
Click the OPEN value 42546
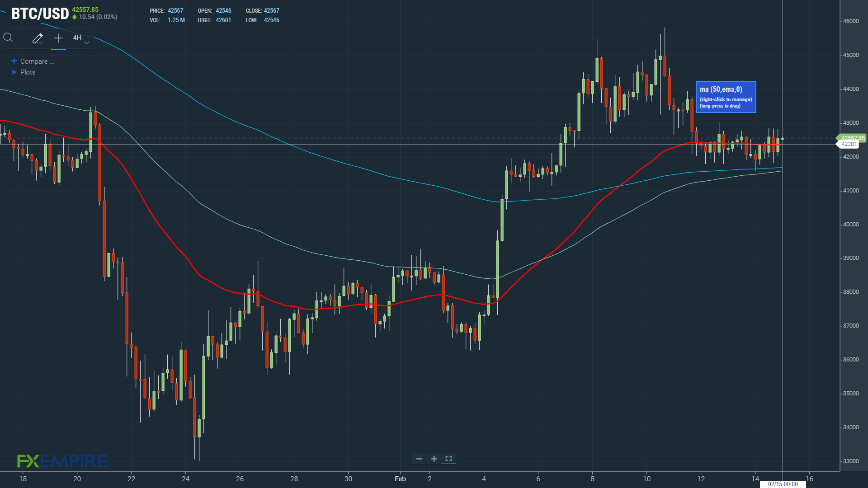point(223,10)
